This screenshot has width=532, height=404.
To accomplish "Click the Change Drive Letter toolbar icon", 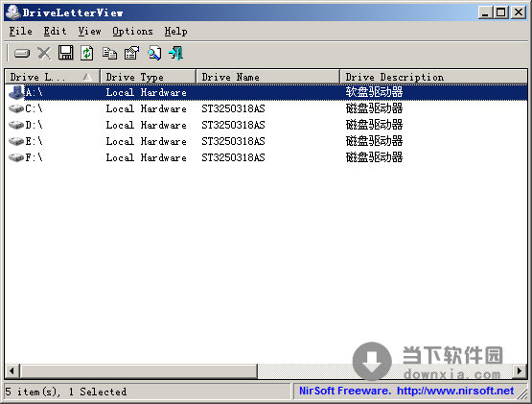I will [22, 54].
